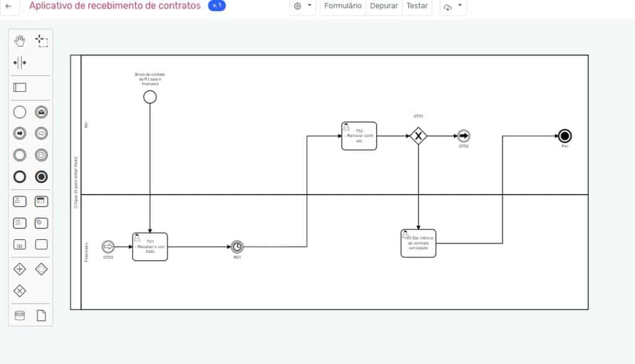The width and height of the screenshot is (635, 364).
Task: Select the GT01 exclusive gateway in diagram
Action: click(x=419, y=134)
